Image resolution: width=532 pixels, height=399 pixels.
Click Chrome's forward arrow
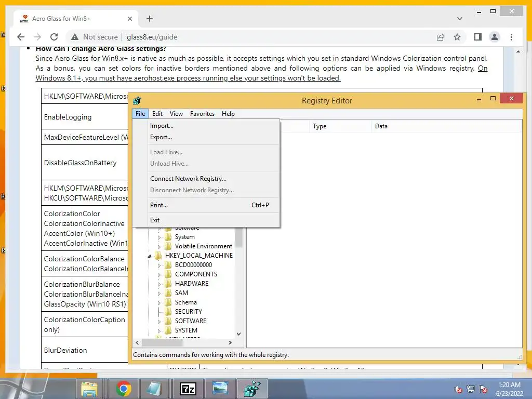tap(37, 37)
